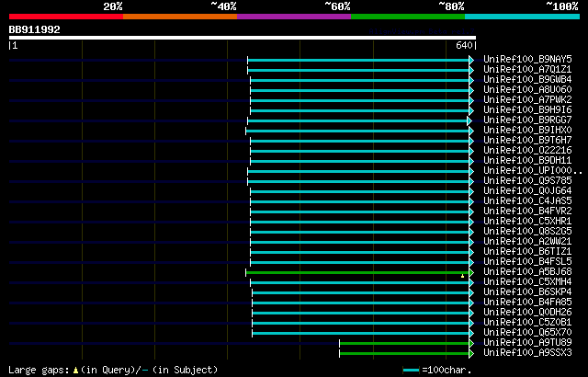This screenshot has height=377, width=588.
Task: Select hit label UniRef100_A2WW21
Action: coord(527,242)
